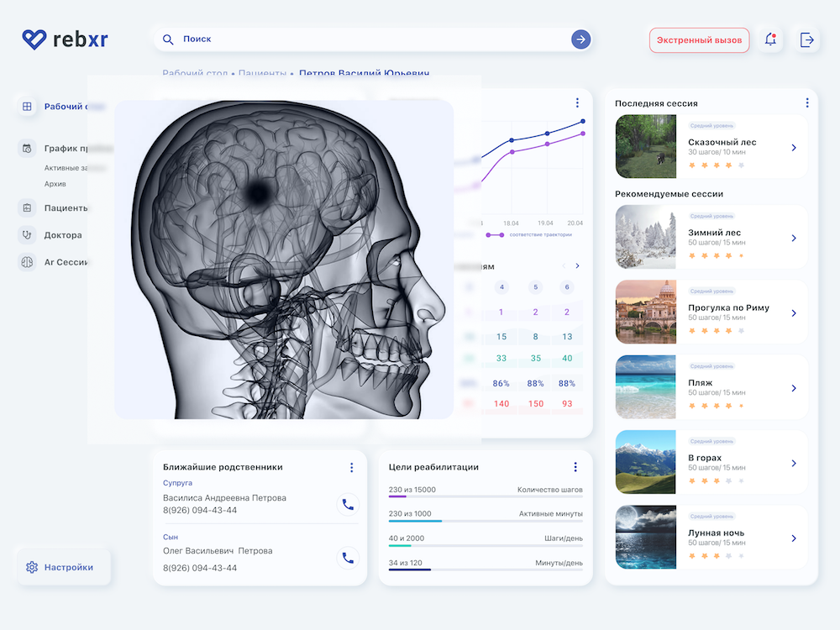Call son Олег Васильевич using phone icon

point(348,558)
